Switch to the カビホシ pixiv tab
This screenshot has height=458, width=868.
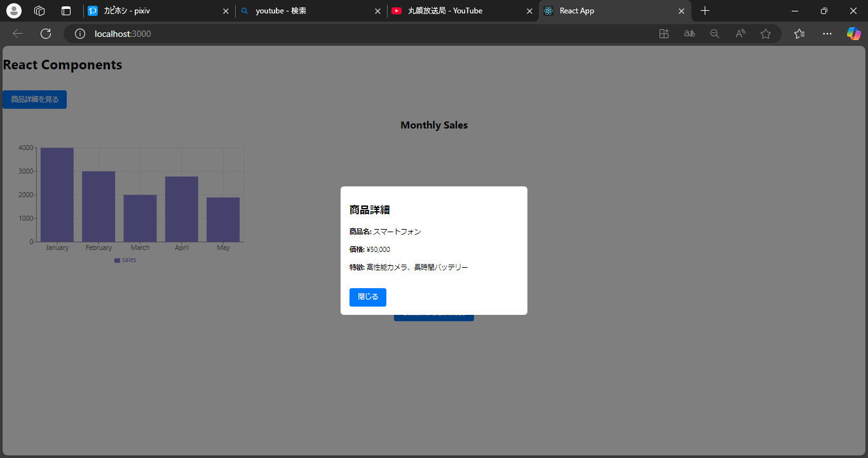pos(153,11)
